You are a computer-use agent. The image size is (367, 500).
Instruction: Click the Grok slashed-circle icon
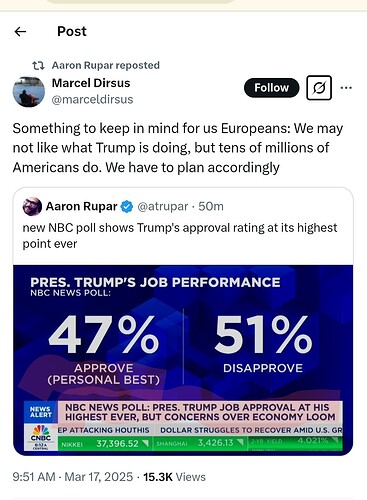point(319,88)
